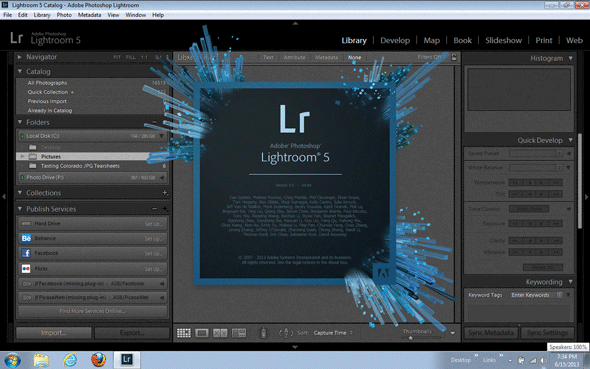
Task: Open Compare view XY icon
Action: 220,333
